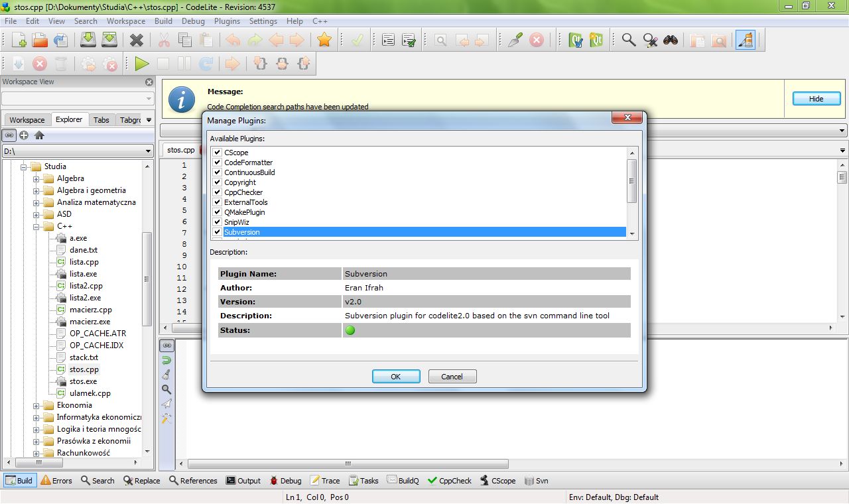Click the yellow star bookmark icon
Screen dimensions: 849x504
click(324, 40)
